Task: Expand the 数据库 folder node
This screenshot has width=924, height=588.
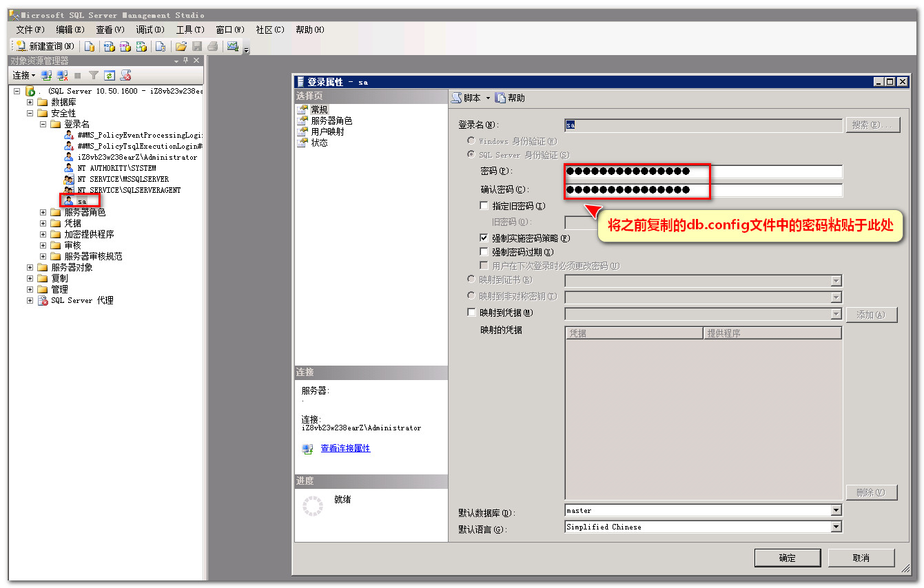Action: pos(30,102)
